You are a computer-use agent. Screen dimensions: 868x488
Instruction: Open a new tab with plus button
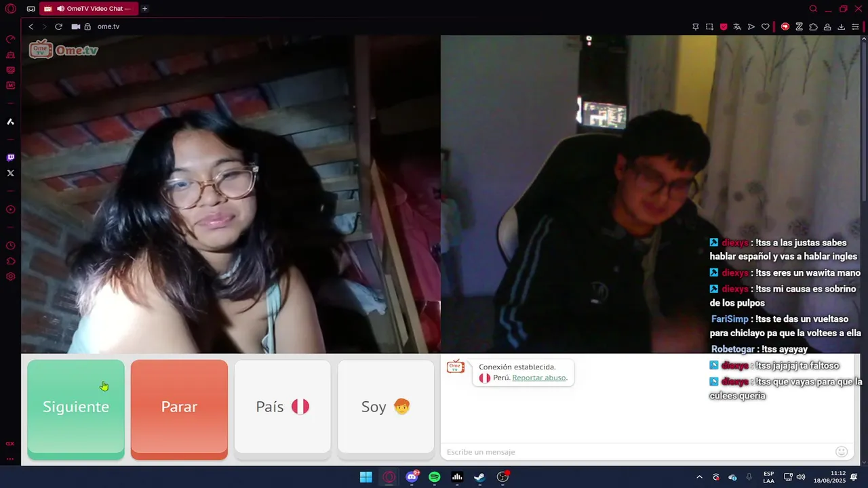(145, 9)
